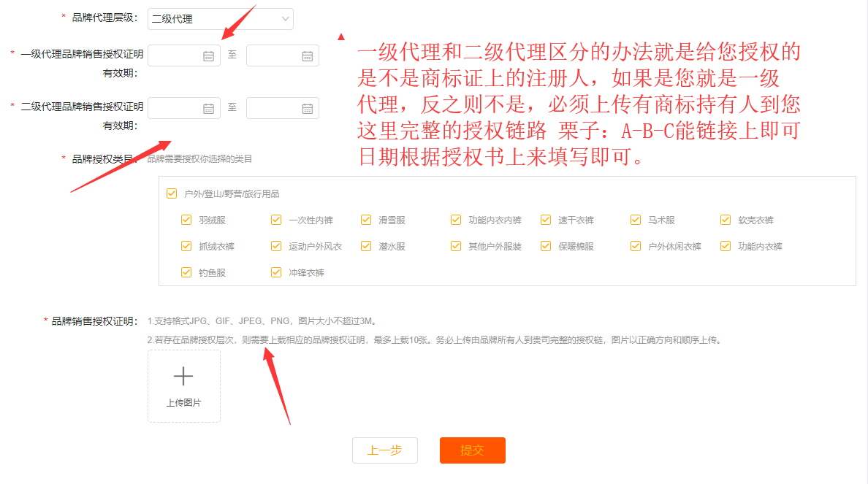Image resolution: width=868 pixels, height=484 pixels.
Task: Open the 品牌代理层级 dropdown showing 二级代理
Action: (221, 19)
